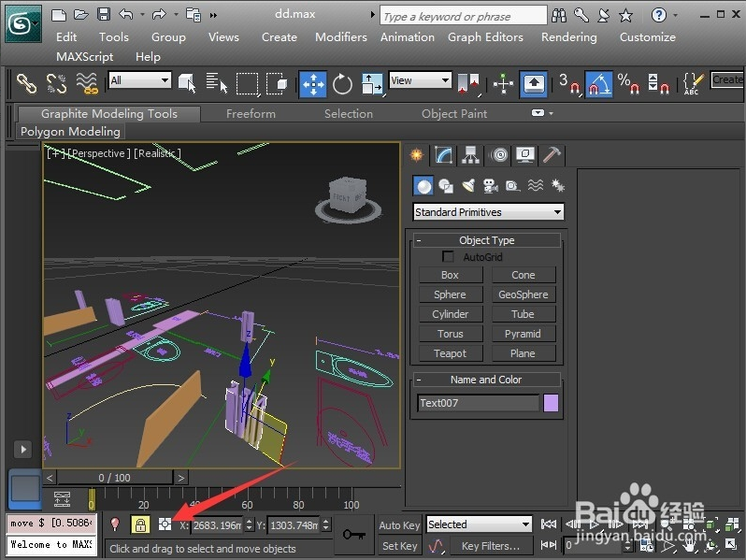746x560 pixels.
Task: Switch to the Object Paint tab
Action: (x=454, y=114)
